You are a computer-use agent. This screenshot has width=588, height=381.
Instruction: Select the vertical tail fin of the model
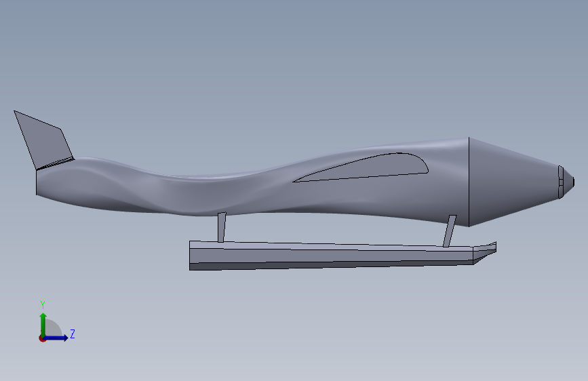44,142
